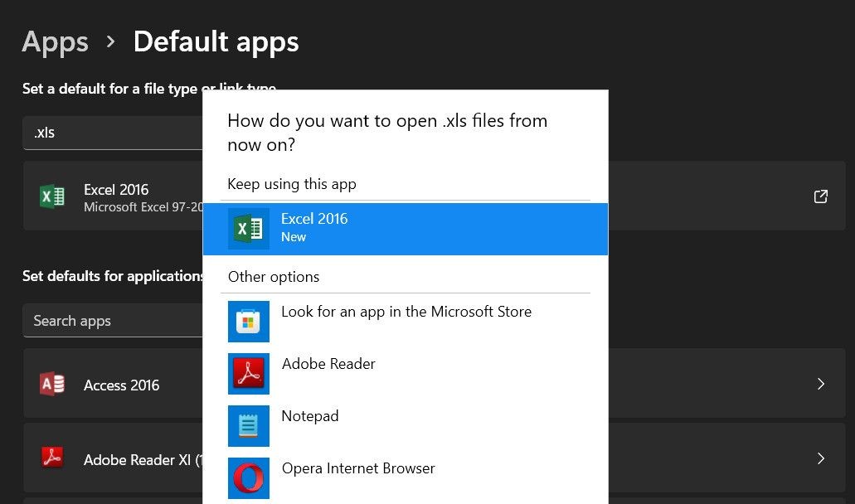Click the Microsoft Excel 97-20 description text
This screenshot has height=504, width=855.
point(143,207)
